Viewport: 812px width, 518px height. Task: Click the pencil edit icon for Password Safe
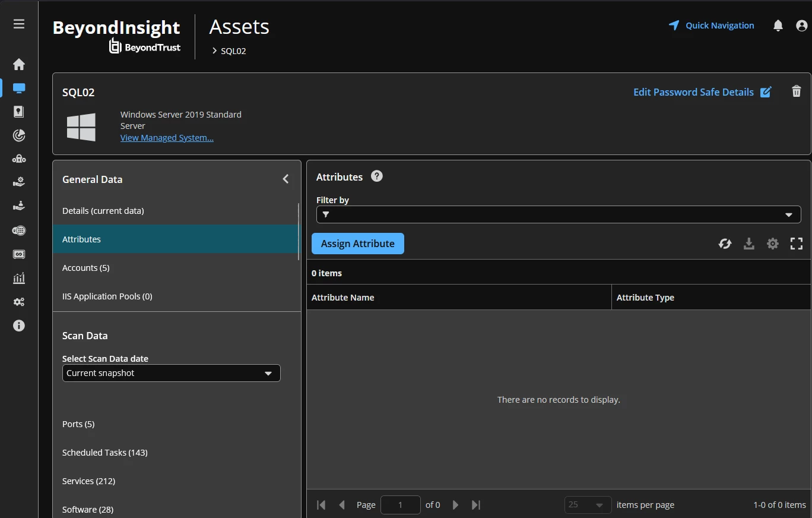click(766, 92)
